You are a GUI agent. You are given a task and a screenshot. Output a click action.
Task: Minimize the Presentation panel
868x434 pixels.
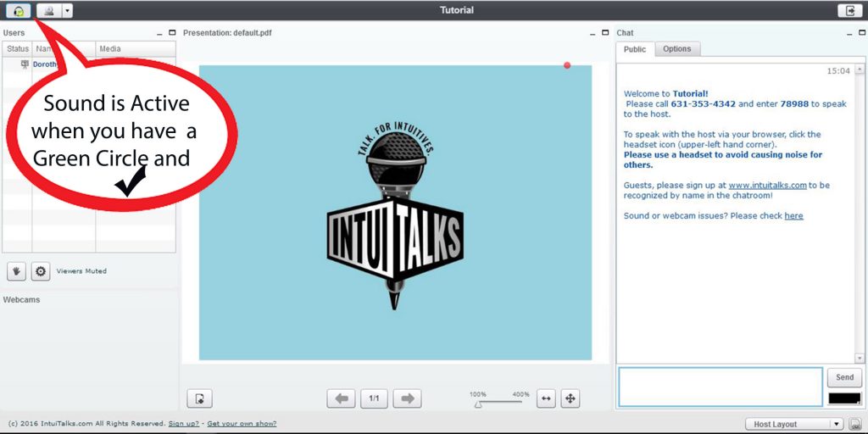(593, 33)
